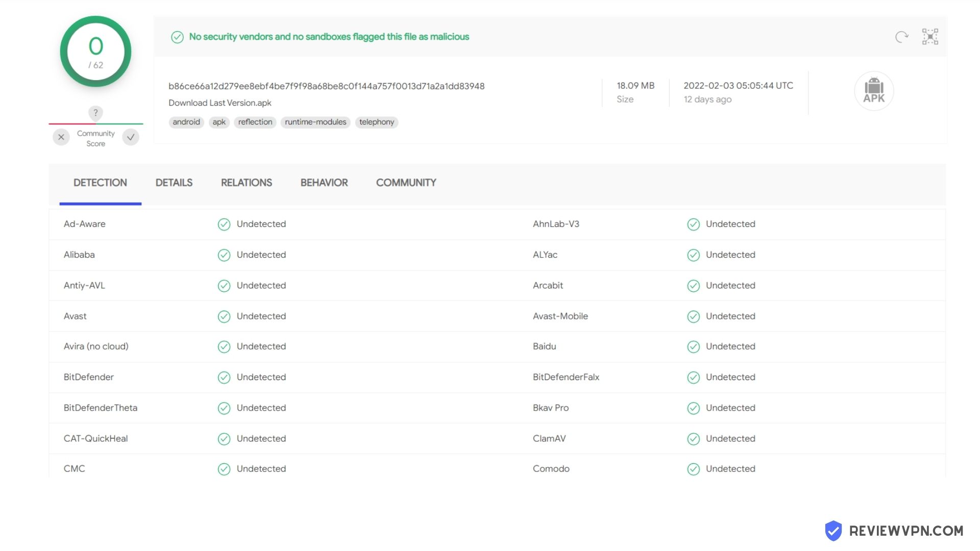This screenshot has height=551, width=980.
Task: Click the community score question mark icon
Action: (95, 113)
